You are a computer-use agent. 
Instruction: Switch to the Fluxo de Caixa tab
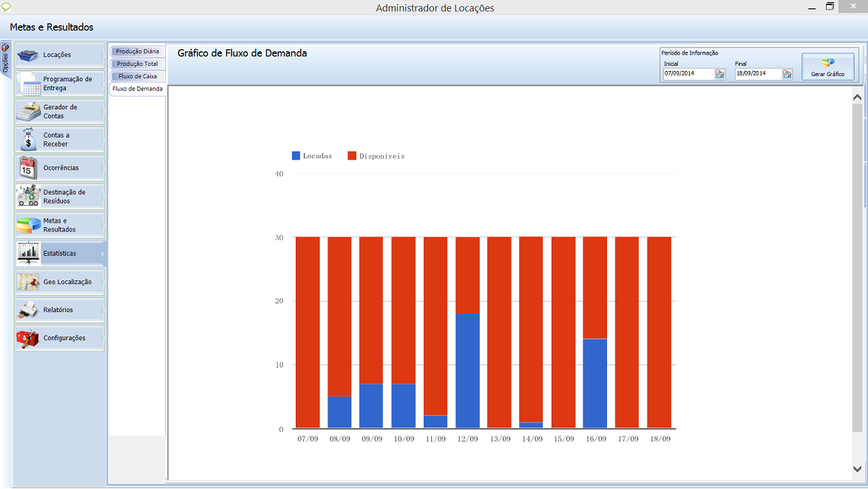point(137,76)
